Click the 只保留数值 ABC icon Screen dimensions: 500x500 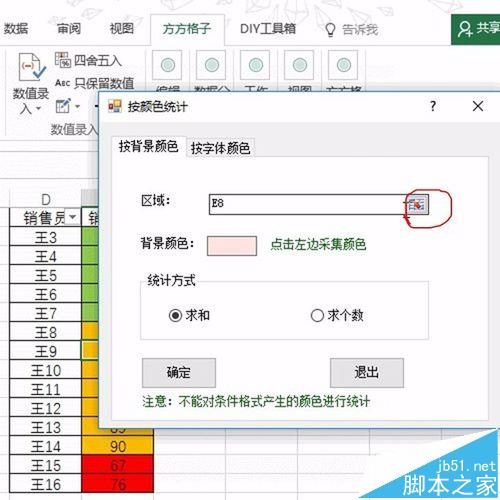[x=62, y=82]
